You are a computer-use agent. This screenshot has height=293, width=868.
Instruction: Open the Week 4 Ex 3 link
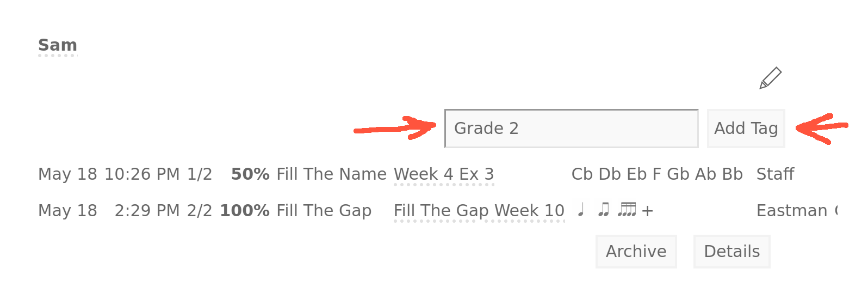(x=444, y=174)
